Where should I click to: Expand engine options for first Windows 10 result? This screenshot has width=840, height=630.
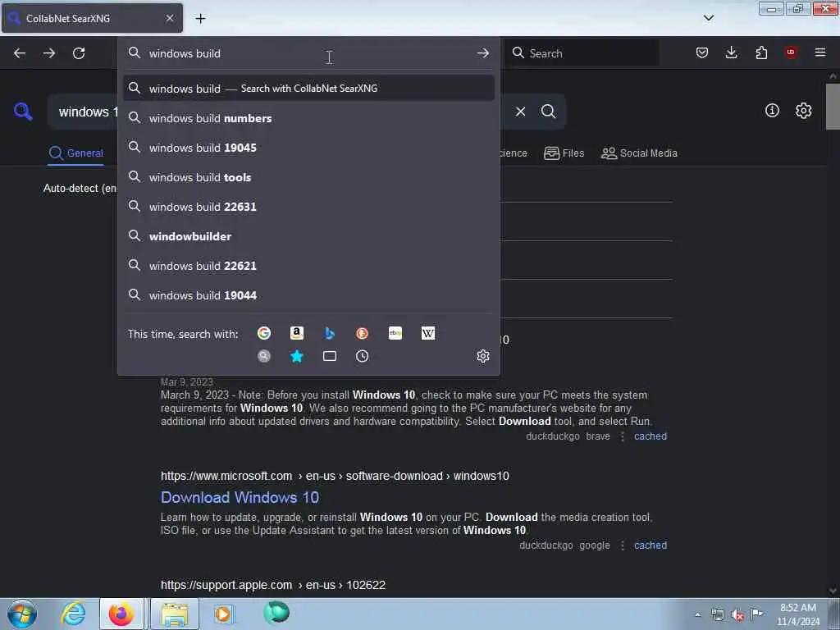tap(623, 436)
